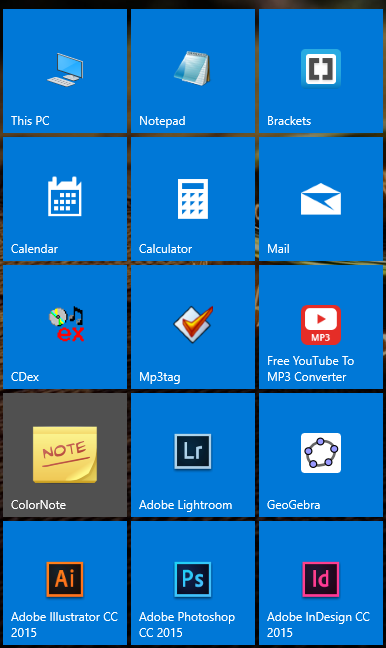Viewport: 386px width, 648px height.
Task: Launch the Calculator tile
Action: pos(193,199)
